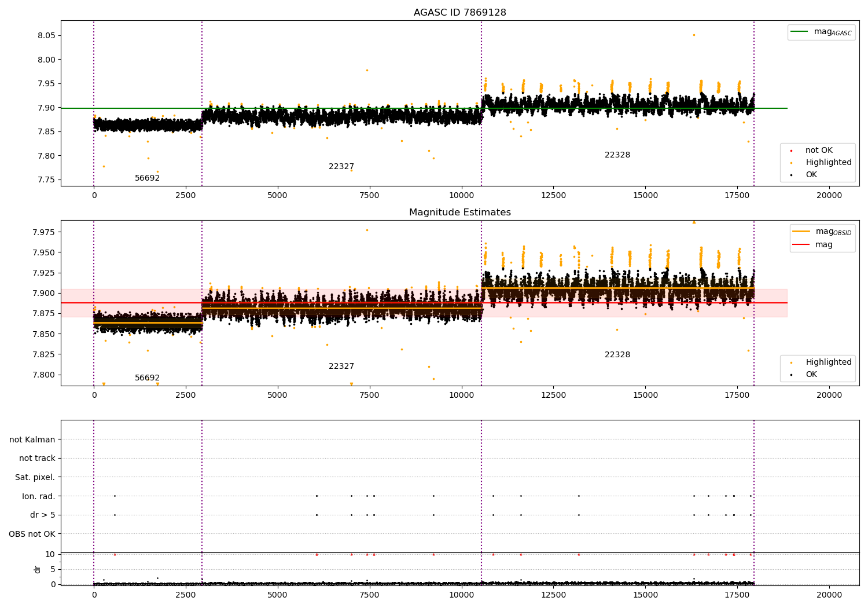Click the 'Ion. rad.' row label
This screenshot has height=608, width=868.
pyautogui.click(x=39, y=496)
